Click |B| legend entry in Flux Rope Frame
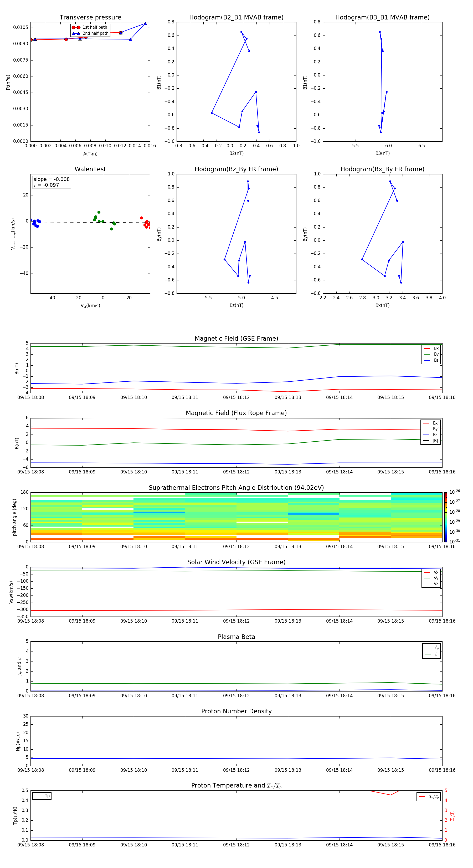Screen dimensions: 473x868 (431, 441)
